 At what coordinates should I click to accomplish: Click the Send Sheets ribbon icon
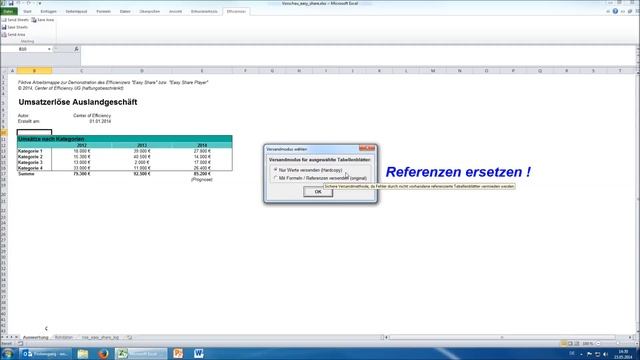pos(4,20)
